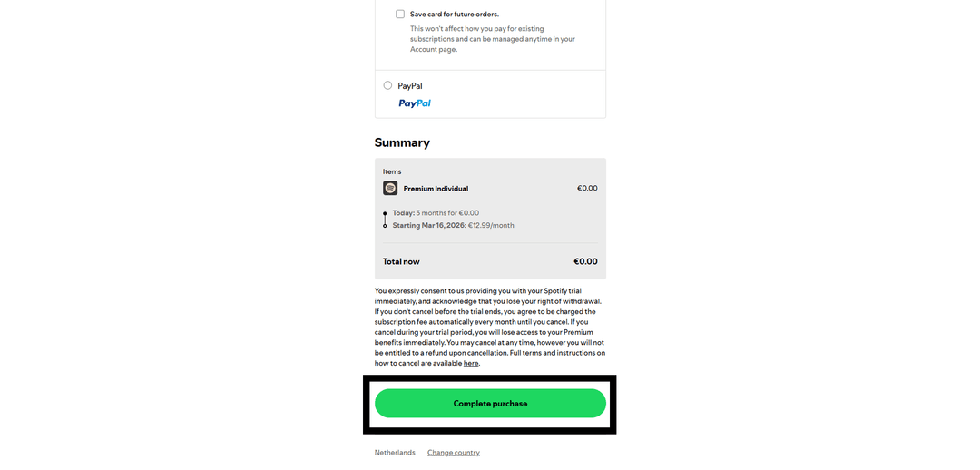Image resolution: width=980 pixels, height=470 pixels.
Task: Click the billing timeline dot icon
Action: pos(385,219)
